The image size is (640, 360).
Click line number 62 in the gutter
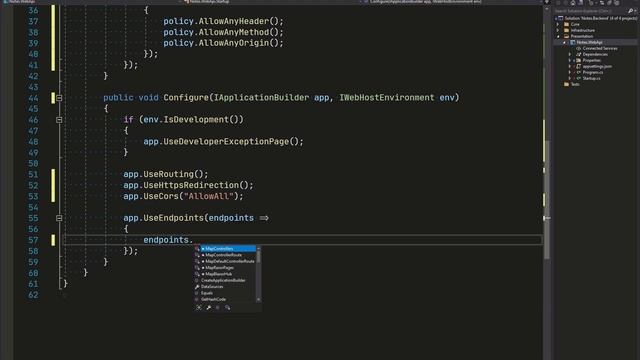point(33,295)
